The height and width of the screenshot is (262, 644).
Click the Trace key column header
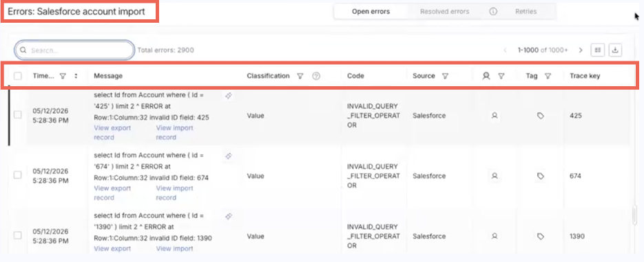[585, 76]
